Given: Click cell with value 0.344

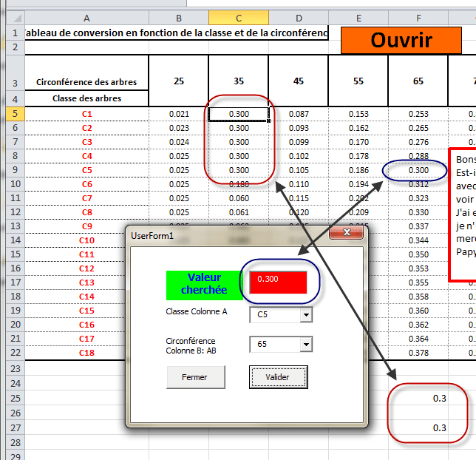Looking at the screenshot, I should click(x=418, y=240).
